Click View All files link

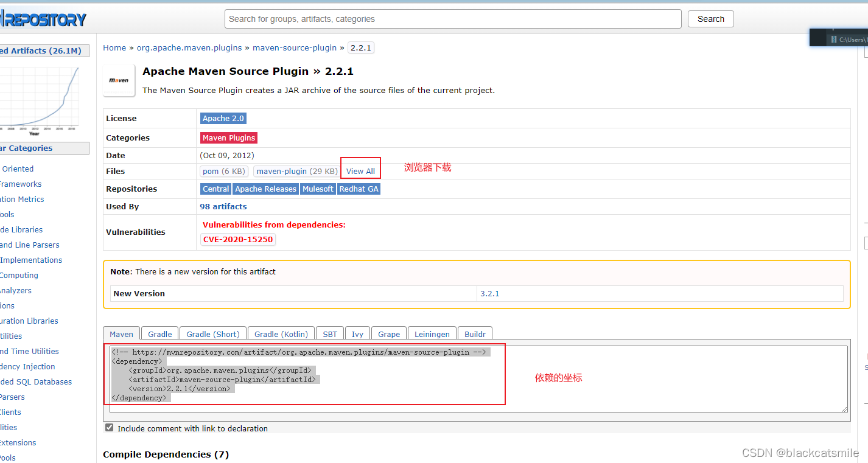click(360, 171)
